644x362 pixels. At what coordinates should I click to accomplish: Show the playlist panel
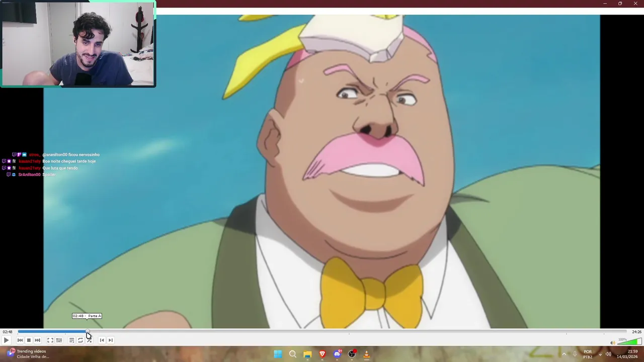coord(71,340)
